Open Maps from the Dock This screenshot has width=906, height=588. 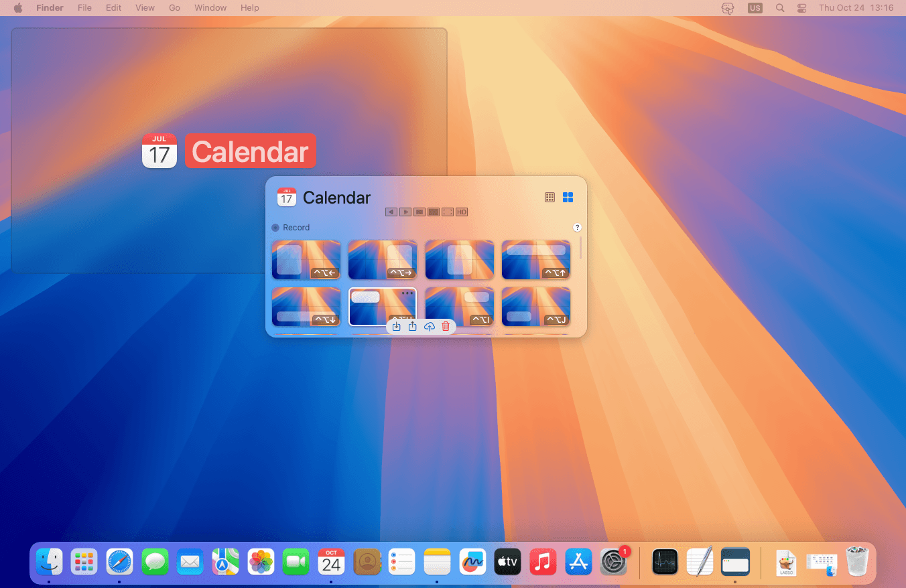226,562
